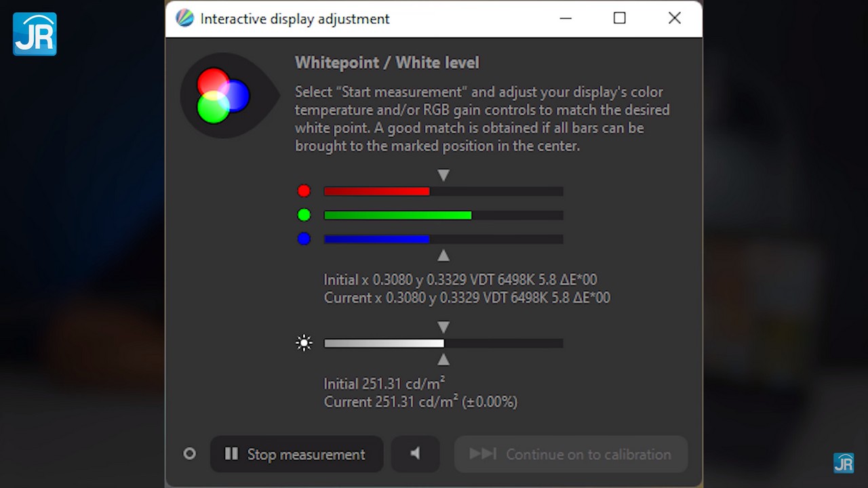Click Continue on to calibration
The width and height of the screenshot is (868, 488).
pos(571,453)
